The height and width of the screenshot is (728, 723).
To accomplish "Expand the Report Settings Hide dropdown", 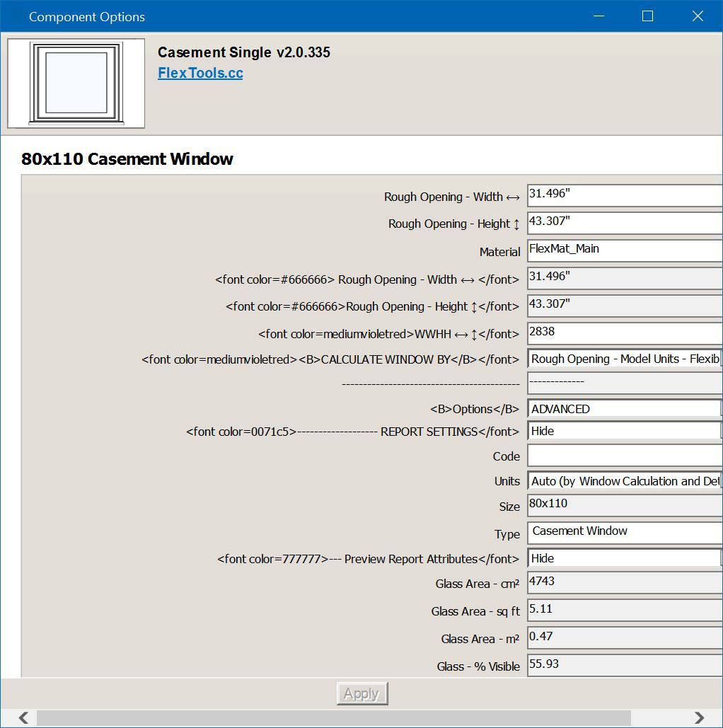I will pos(624,431).
